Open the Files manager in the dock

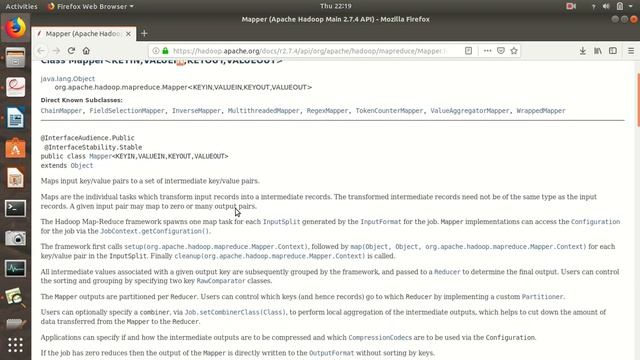tap(16, 57)
